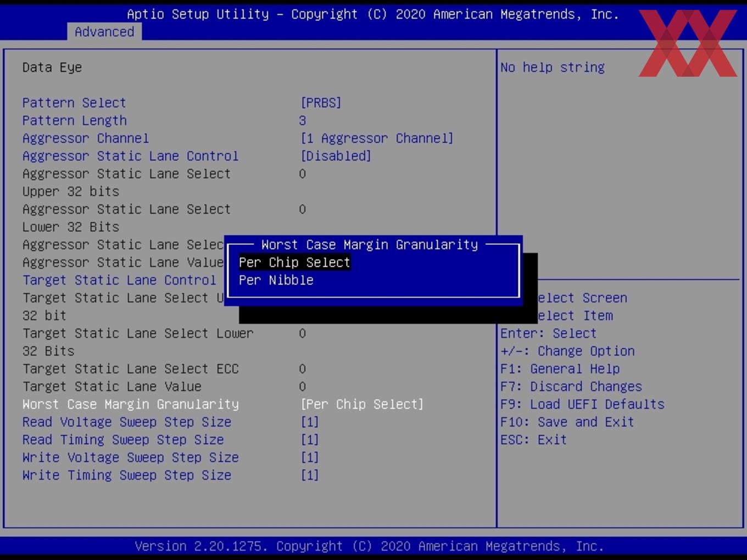This screenshot has height=560, width=747.
Task: Choose Per Nibble in popup
Action: click(x=276, y=280)
